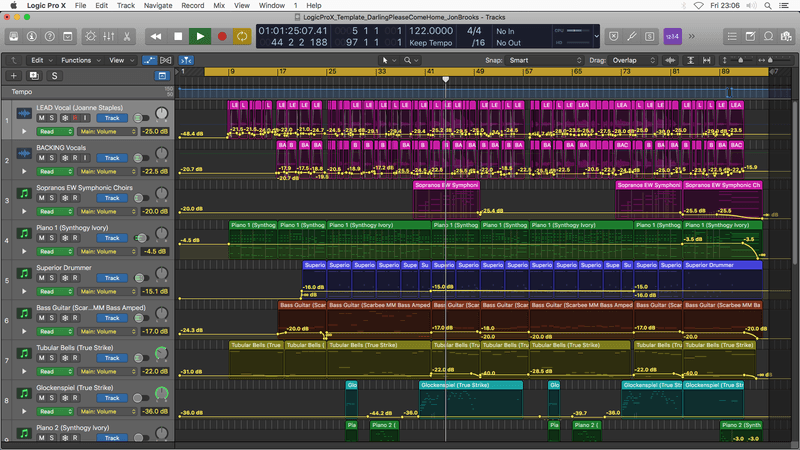The width and height of the screenshot is (800, 450).
Task: Open the Functions menu in tracks area
Action: coord(81,60)
